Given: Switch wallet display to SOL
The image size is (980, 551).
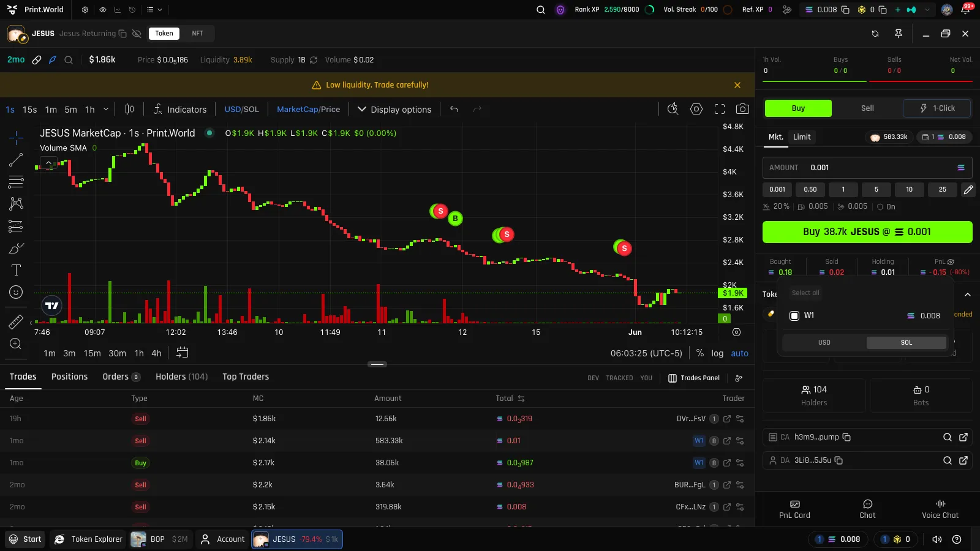Looking at the screenshot, I should (907, 343).
